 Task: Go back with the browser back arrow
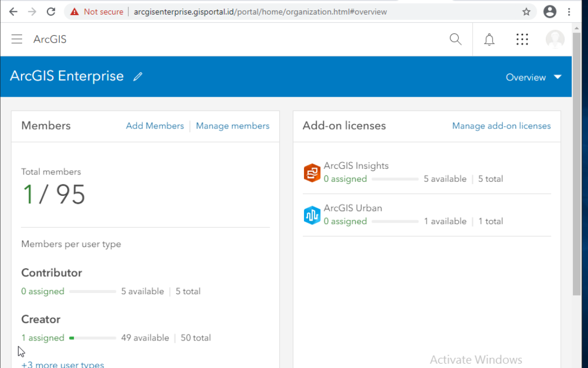tap(13, 12)
